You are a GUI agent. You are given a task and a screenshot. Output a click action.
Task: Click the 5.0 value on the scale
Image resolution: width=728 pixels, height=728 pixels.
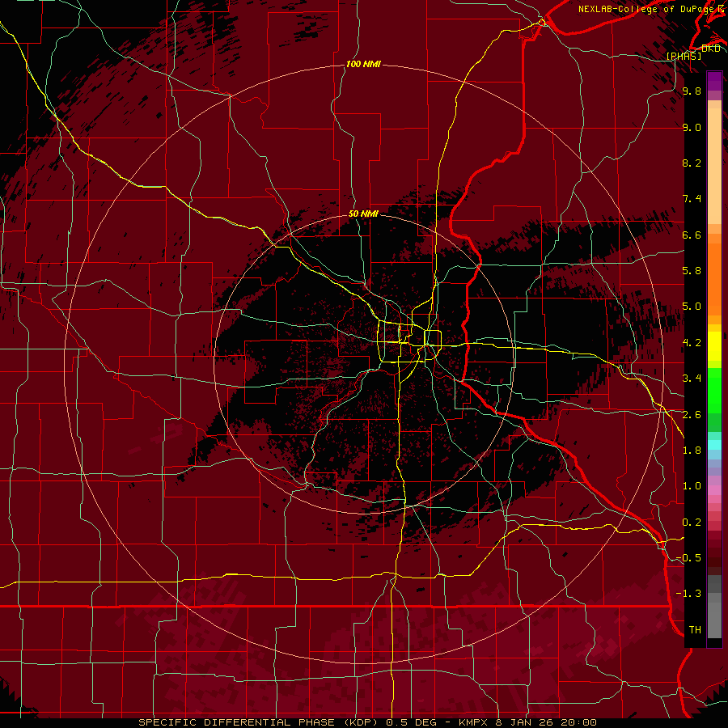pyautogui.click(x=692, y=307)
